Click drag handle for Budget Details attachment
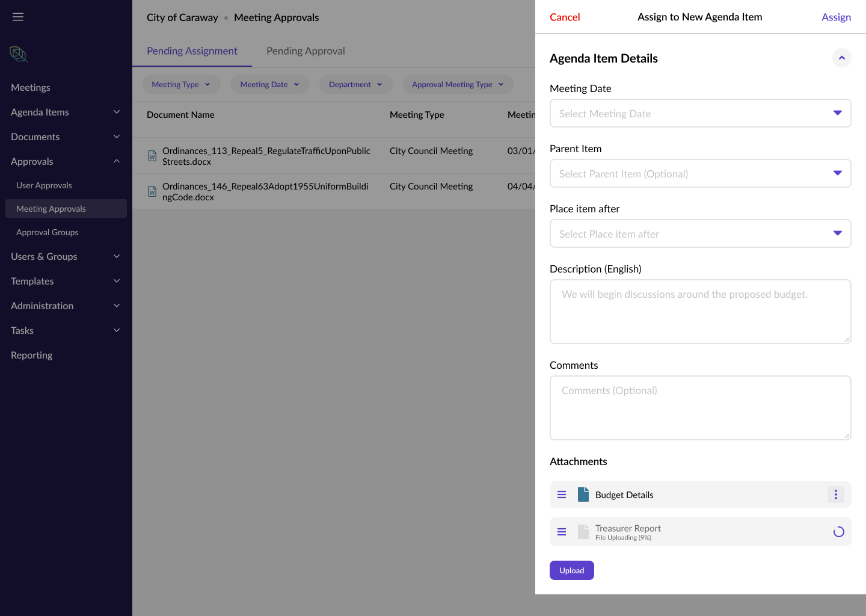866x616 pixels. coord(562,494)
